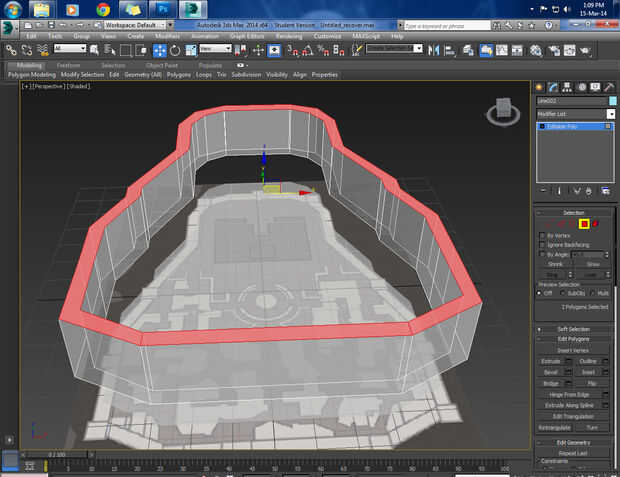The height and width of the screenshot is (477, 620).
Task: Click the object color swatch beside Line002
Action: [x=611, y=101]
